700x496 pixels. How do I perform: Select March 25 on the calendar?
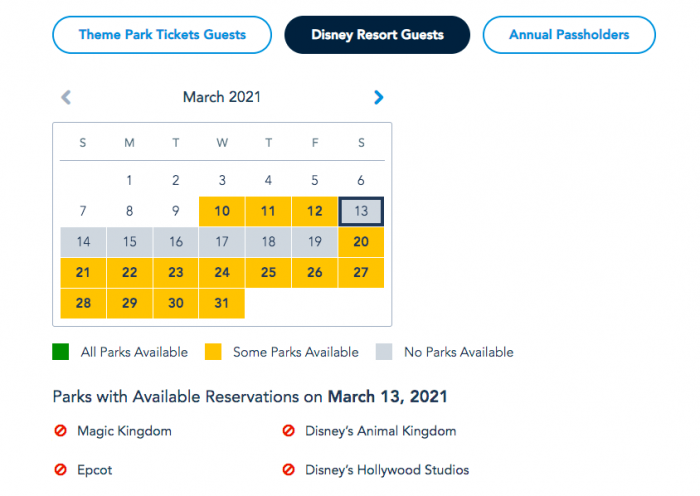(268, 272)
